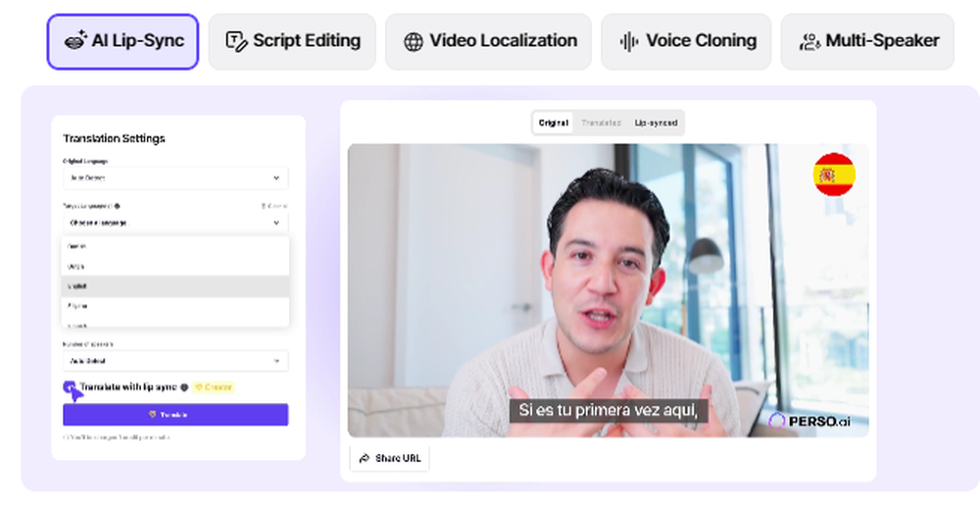Click the Spanish flag badge on the video

click(x=834, y=175)
